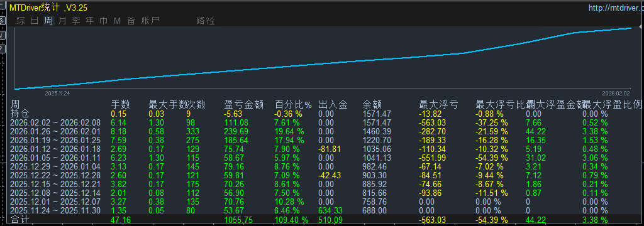Click the MTDriver统计 V3.25 title
Viewport: 644px width, 226px height.
pos(48,8)
